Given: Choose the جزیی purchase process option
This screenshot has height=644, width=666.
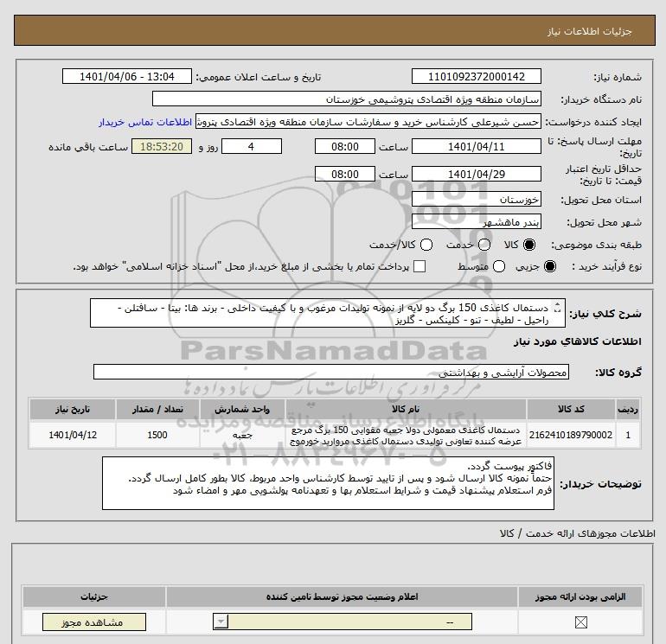Looking at the screenshot, I should point(549,266).
